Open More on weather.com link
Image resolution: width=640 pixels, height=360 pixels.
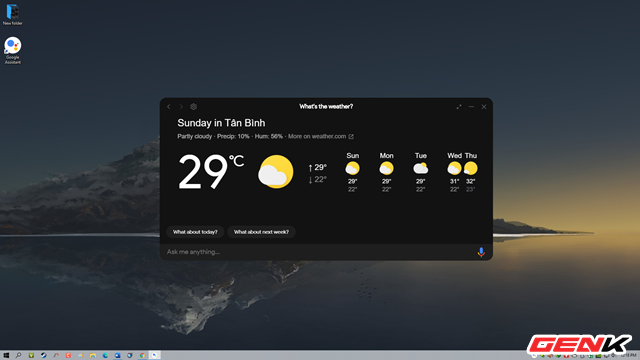click(321, 136)
